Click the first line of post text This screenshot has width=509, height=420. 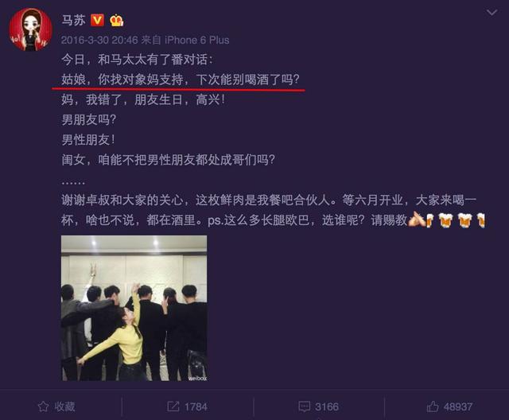click(138, 60)
